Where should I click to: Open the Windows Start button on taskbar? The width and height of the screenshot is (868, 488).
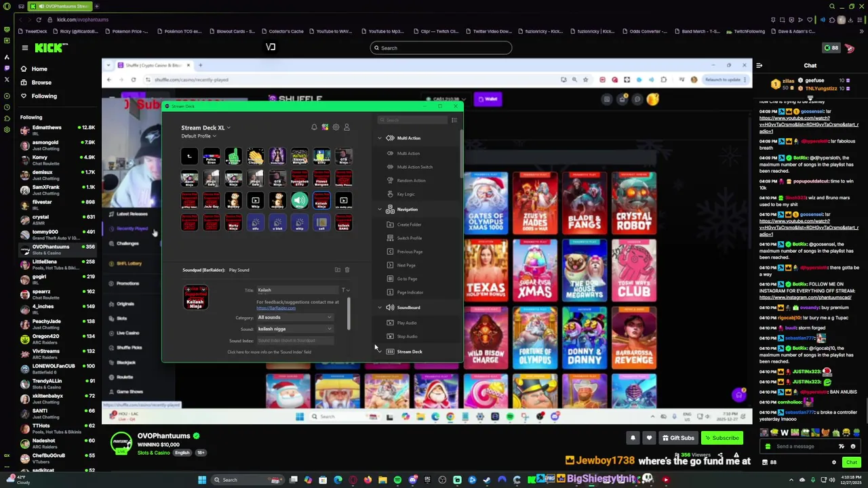click(x=201, y=480)
